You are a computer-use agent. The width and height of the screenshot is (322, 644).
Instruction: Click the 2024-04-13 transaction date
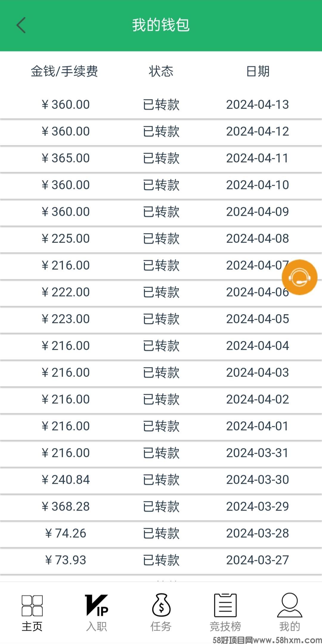(x=258, y=105)
